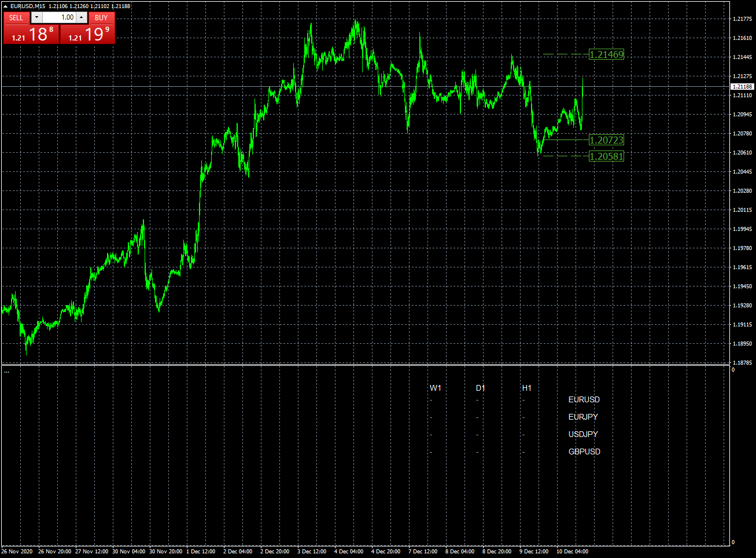The image size is (756, 558).
Task: Click the GBPUSD row label
Action: tap(584, 451)
